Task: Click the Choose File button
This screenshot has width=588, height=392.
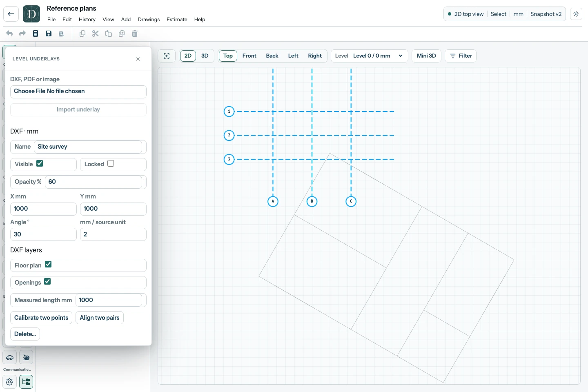Action: pos(29,91)
